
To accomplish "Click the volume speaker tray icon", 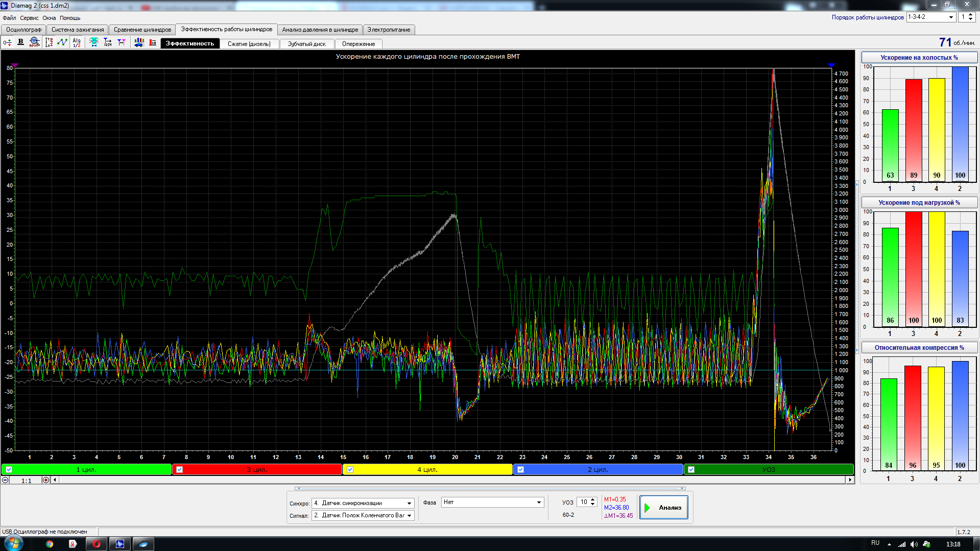I will tap(914, 544).
